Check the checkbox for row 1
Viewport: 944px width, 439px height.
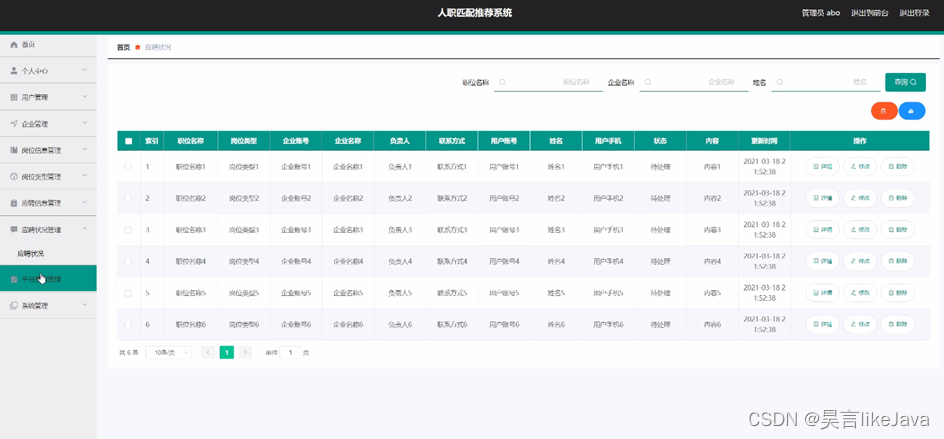[x=128, y=166]
